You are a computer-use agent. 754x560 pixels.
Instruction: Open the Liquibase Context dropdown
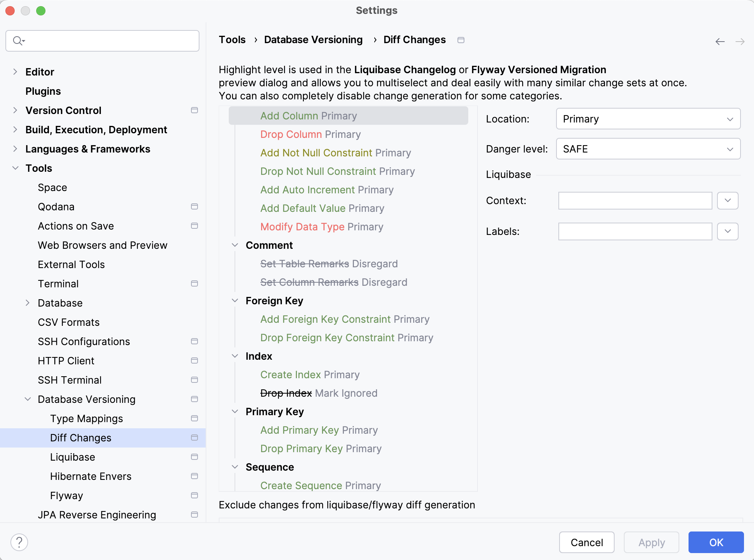(727, 200)
